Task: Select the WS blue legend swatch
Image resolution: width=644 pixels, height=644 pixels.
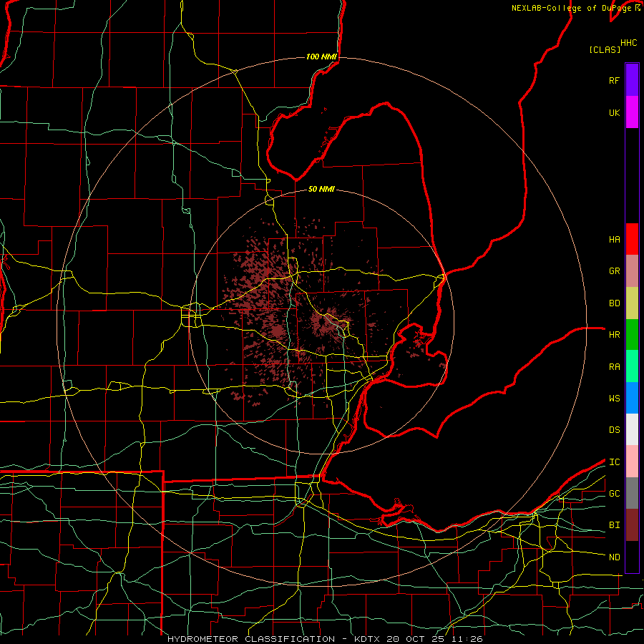Action: 632,398
